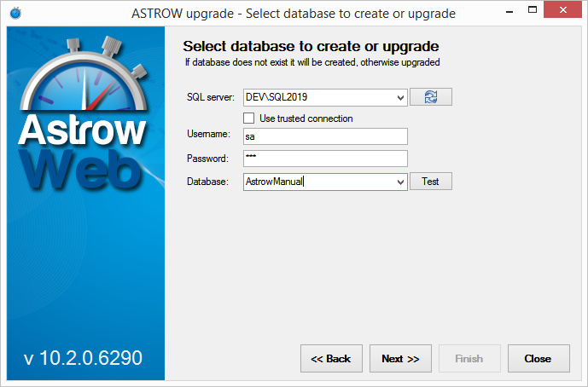588x387 pixels.
Task: Click the refresh SQL server list icon
Action: coord(430,97)
